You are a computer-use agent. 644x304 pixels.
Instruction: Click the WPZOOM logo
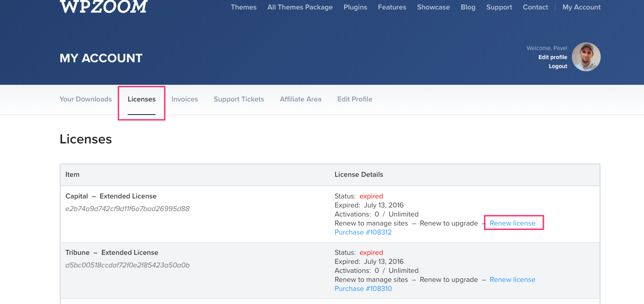(x=103, y=6)
